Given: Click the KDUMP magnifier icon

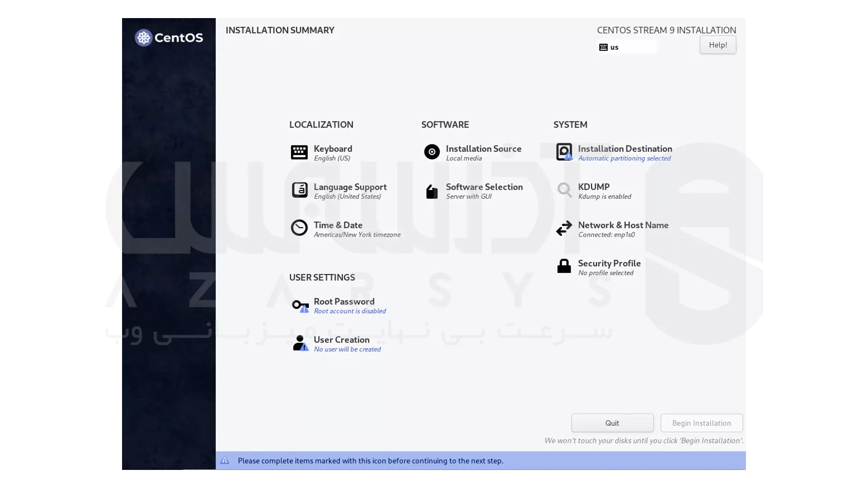Looking at the screenshot, I should (x=564, y=190).
